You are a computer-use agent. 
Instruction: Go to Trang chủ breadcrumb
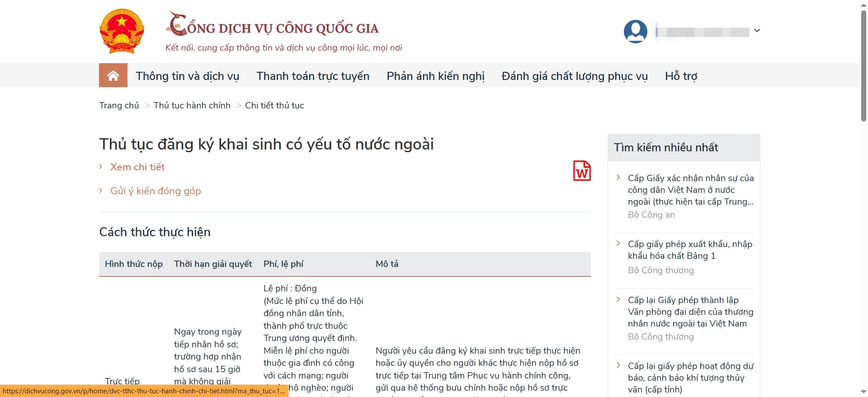point(119,105)
